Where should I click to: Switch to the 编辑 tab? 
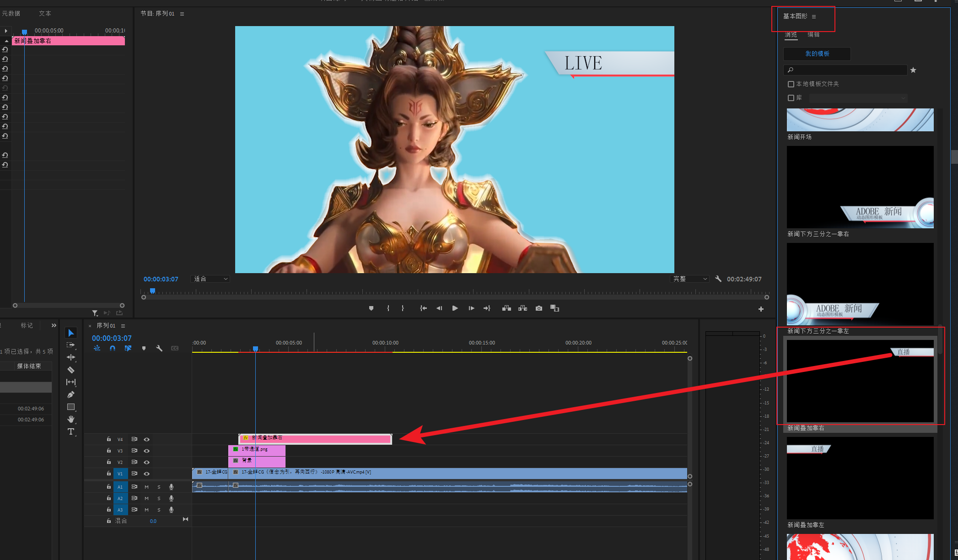pyautogui.click(x=813, y=35)
